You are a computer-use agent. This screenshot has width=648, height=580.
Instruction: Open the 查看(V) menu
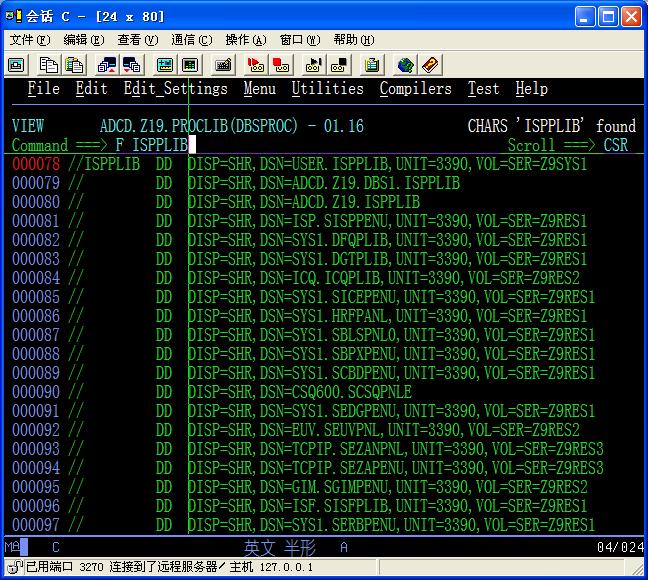tap(138, 40)
